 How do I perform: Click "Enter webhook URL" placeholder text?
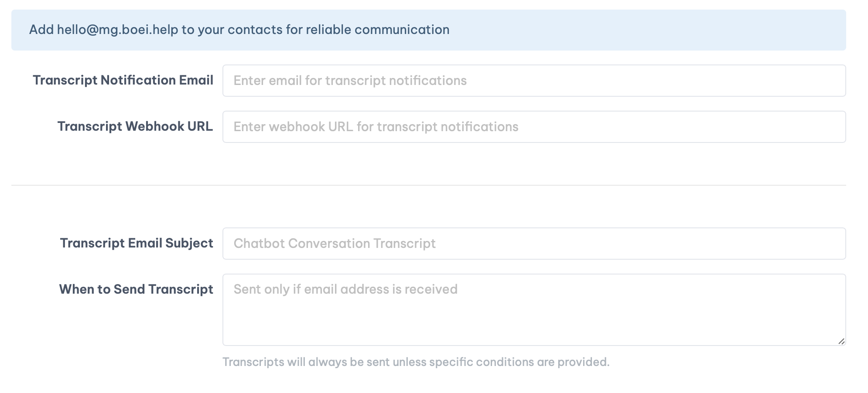(376, 127)
